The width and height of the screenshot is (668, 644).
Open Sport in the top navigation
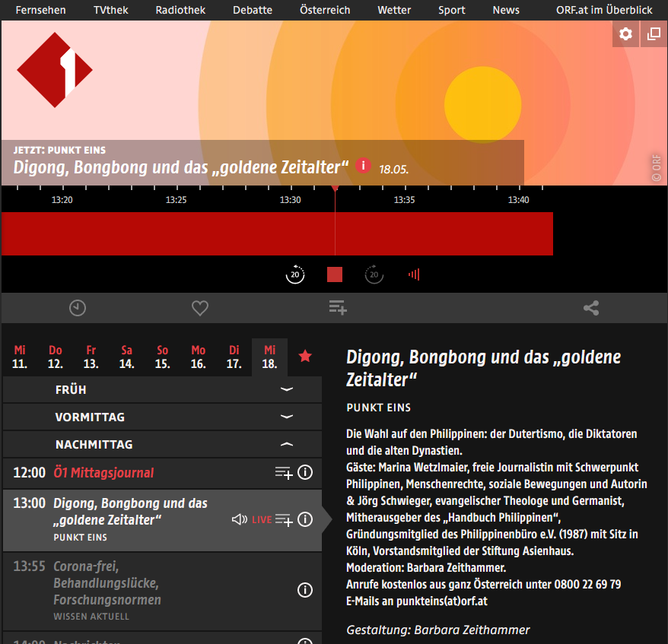tap(452, 10)
